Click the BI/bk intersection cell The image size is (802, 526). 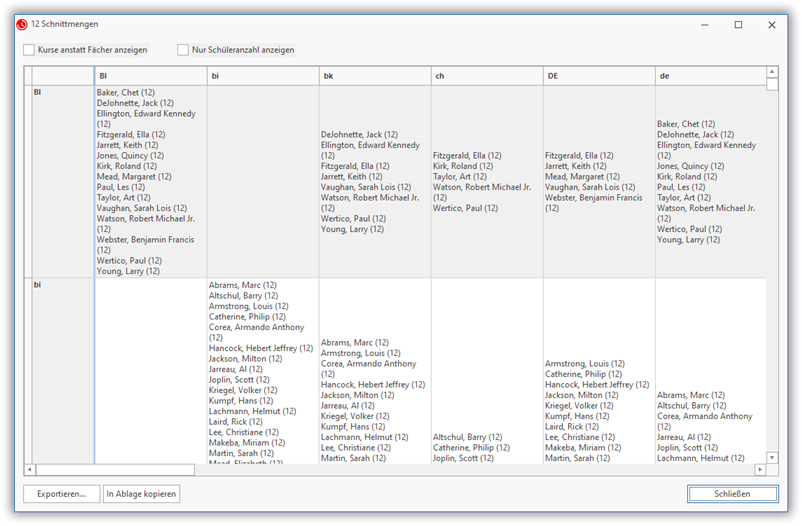pos(375,181)
